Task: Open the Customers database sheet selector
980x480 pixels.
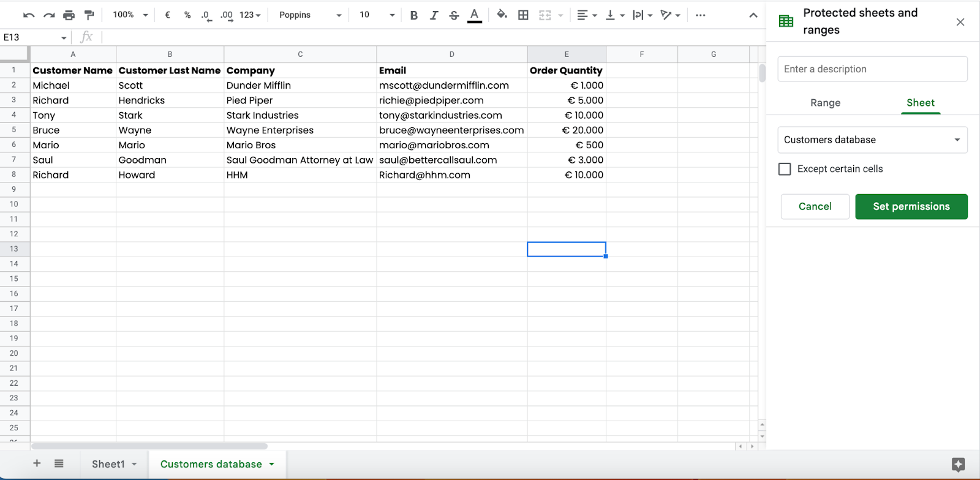Action: pos(873,140)
